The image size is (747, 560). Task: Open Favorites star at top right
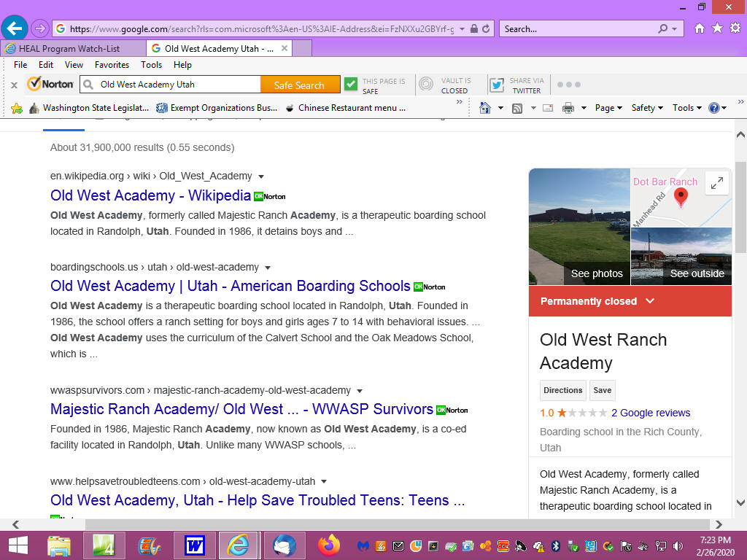pyautogui.click(x=717, y=28)
